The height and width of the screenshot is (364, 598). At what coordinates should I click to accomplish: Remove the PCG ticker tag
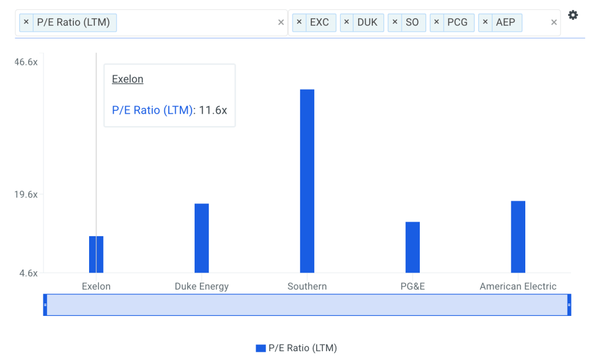(437, 22)
